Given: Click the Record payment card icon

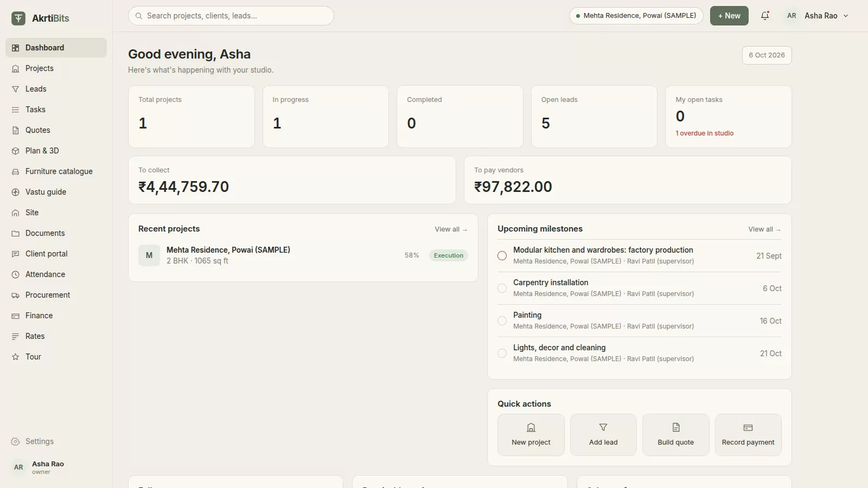Looking at the screenshot, I should click(748, 427).
